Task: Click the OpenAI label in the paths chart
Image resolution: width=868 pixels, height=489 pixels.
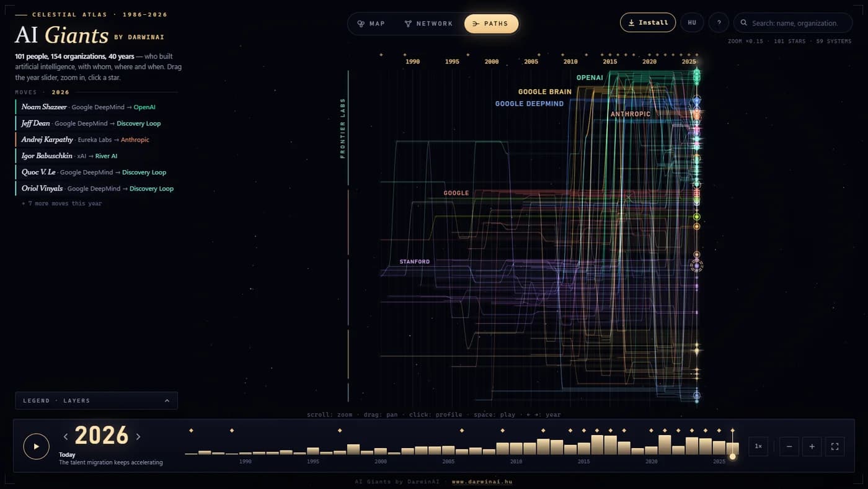Action: 590,78
